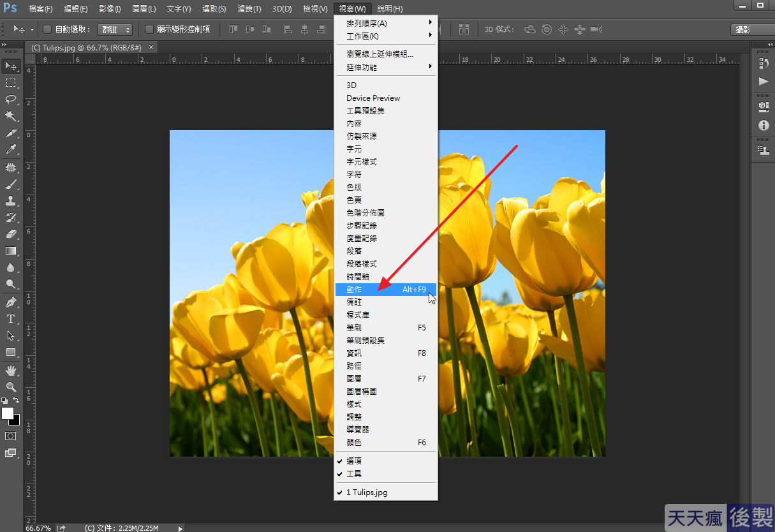
Task: Open the Move tool preset picker arrow
Action: (x=32, y=30)
